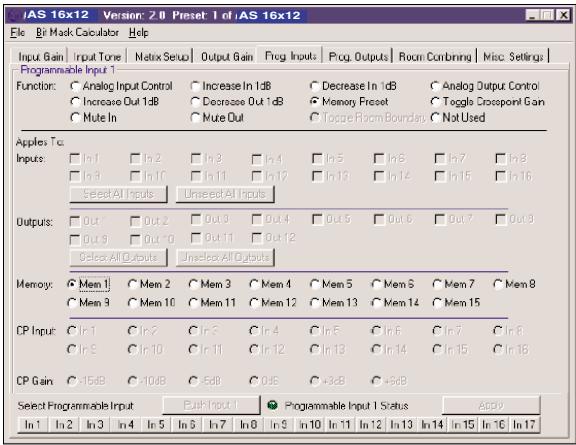Image resolution: width=576 pixels, height=445 pixels.
Task: Switch to the Input Tone tab
Action: (97, 57)
